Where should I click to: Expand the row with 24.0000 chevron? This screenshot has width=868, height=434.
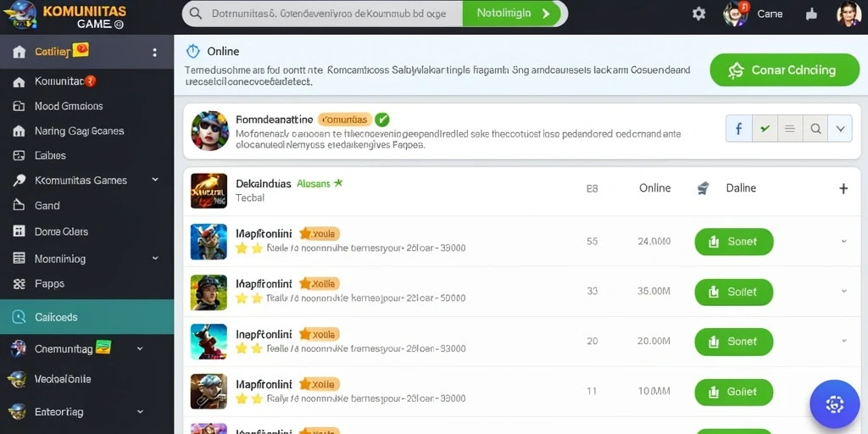point(843,242)
